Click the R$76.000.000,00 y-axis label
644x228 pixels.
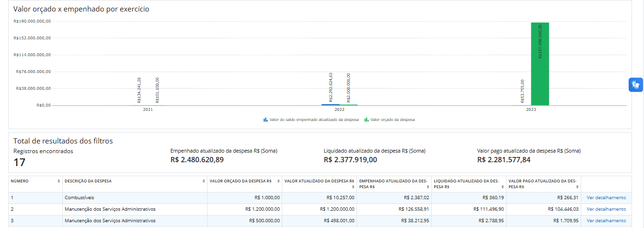click(x=34, y=72)
